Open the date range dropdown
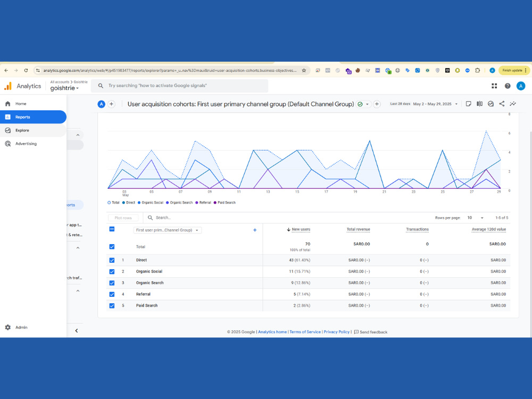 [x=435, y=104]
